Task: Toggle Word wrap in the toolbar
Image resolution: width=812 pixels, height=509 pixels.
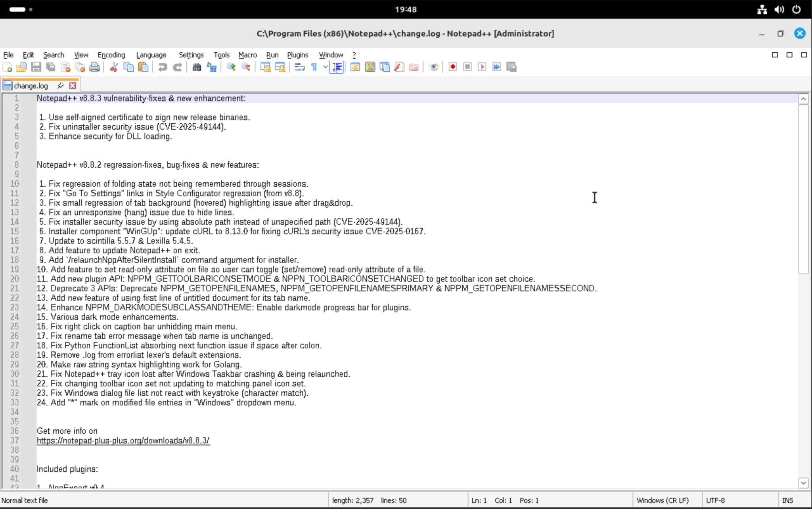Action: pos(300,67)
